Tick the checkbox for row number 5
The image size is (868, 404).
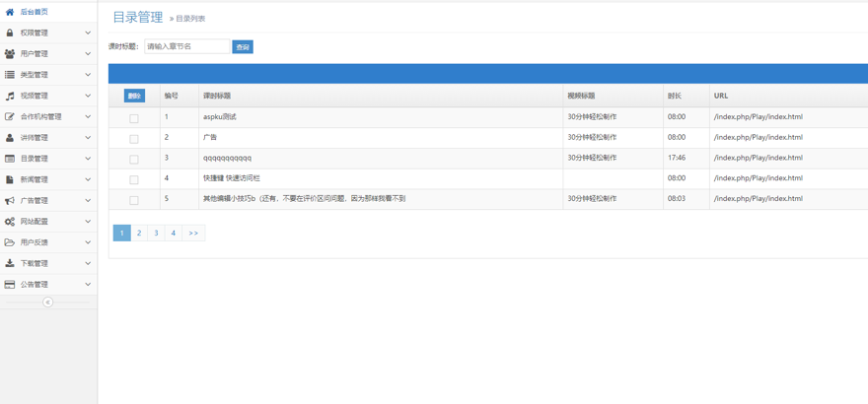click(134, 200)
